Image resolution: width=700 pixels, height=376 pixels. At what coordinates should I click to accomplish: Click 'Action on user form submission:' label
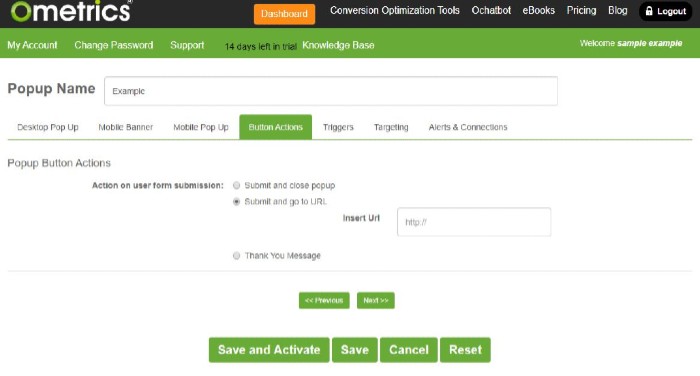point(158,185)
